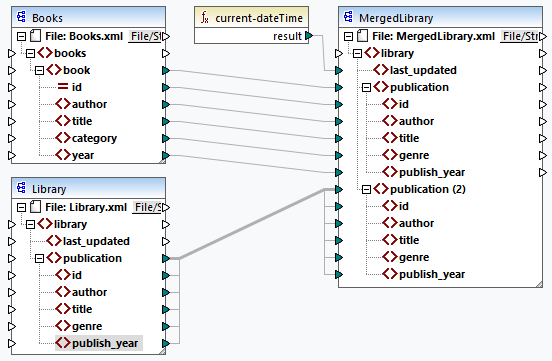Click the result output connector of current-dateTime
This screenshot has height=361, width=552.
(x=309, y=36)
